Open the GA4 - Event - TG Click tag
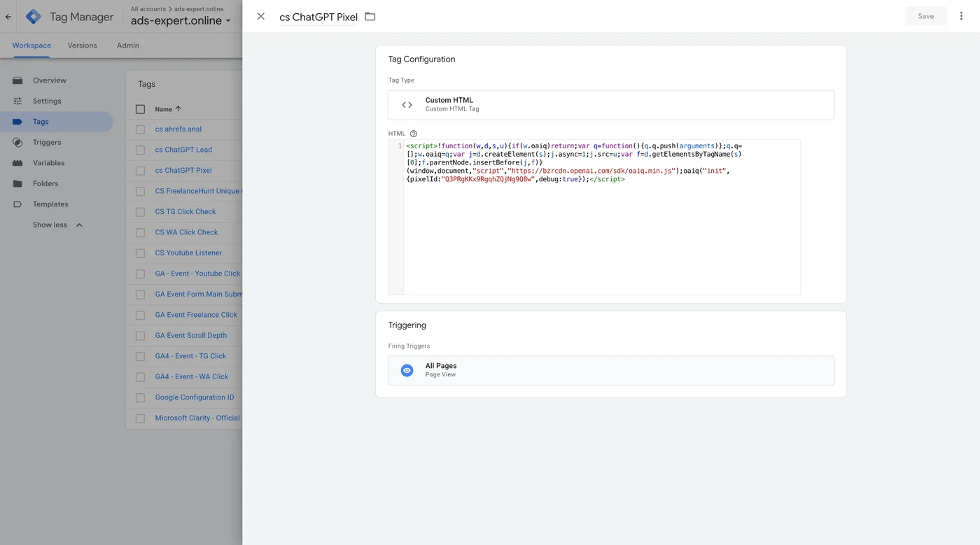980x545 pixels. pyautogui.click(x=190, y=356)
